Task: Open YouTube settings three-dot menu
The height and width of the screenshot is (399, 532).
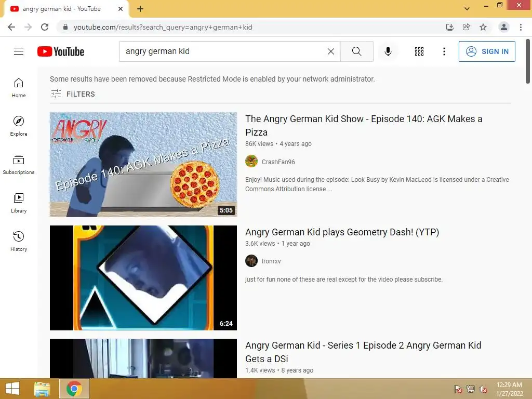Action: [x=444, y=51]
